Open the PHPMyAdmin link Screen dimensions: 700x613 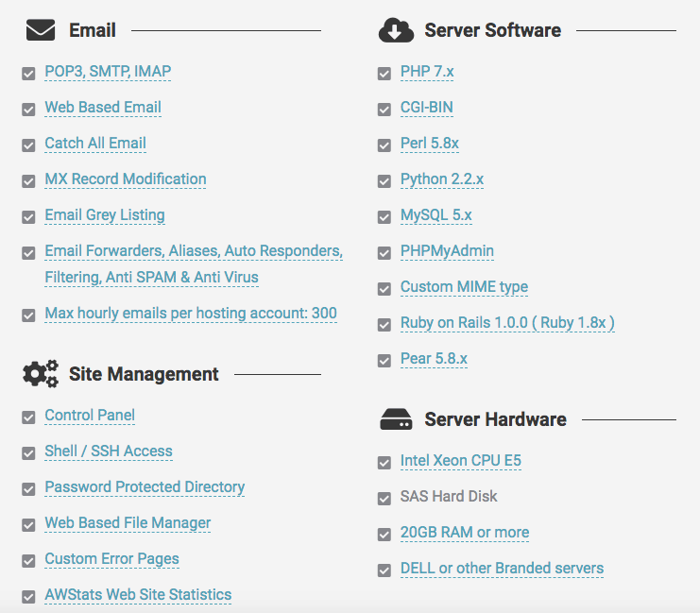[448, 251]
